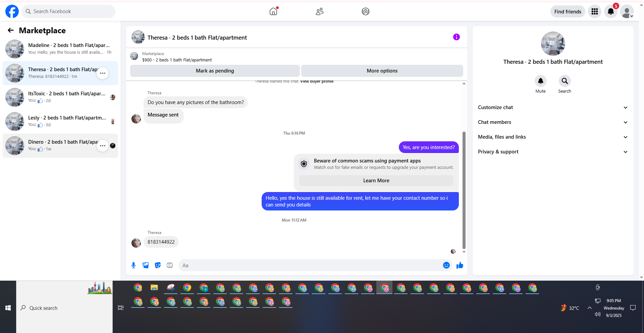Viewport: 644px width, 333px height.
Task: Click the shield icon in scam warning
Action: (x=304, y=164)
